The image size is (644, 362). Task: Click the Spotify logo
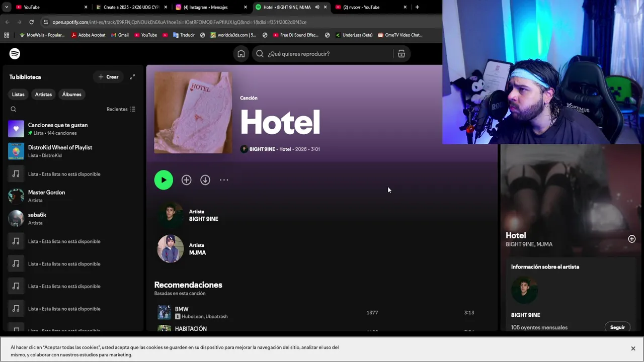tap(15, 54)
